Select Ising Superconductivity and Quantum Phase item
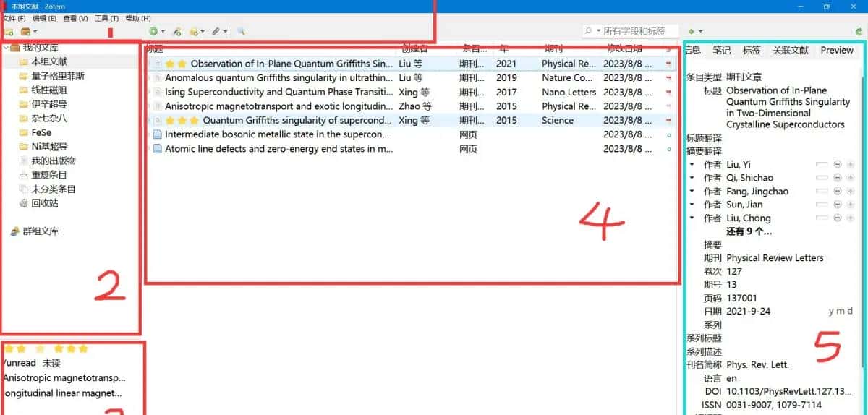The width and height of the screenshot is (868, 415). coord(279,92)
